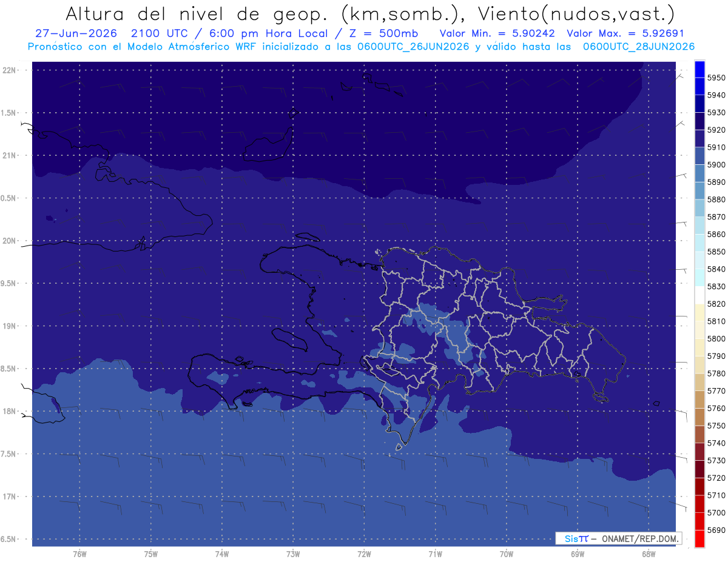This screenshot has width=728, height=562.
Task: Pick the tan swatch between 5760 and 5770
Action: [699, 400]
